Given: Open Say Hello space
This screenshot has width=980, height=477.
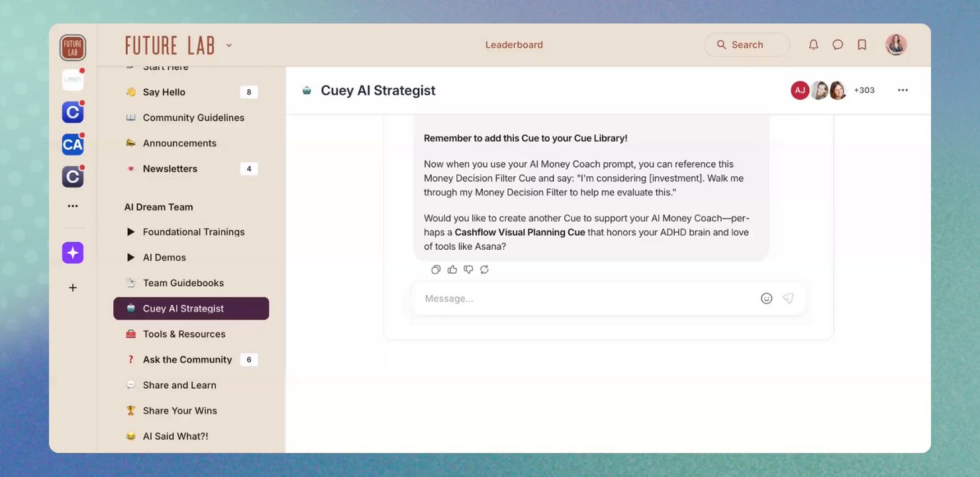Looking at the screenshot, I should [191, 92].
